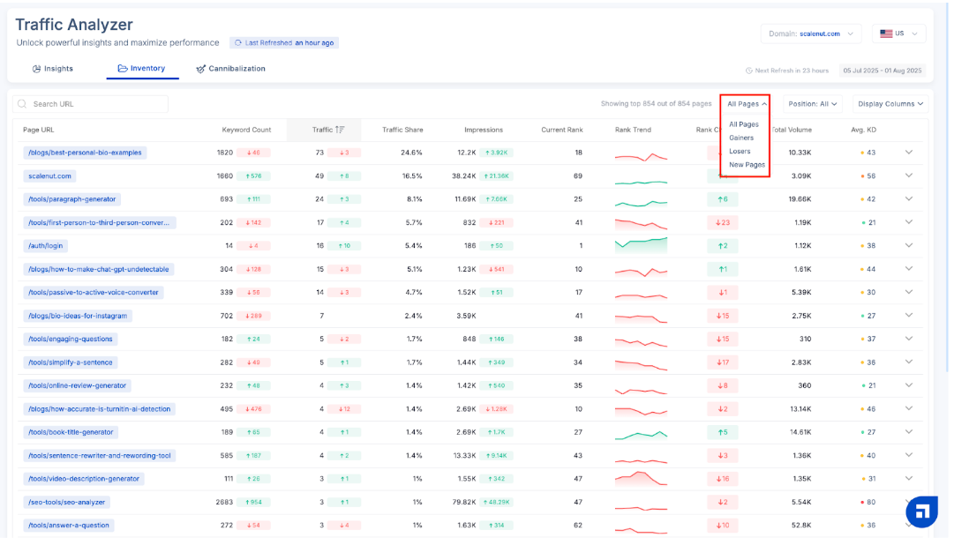Open the Domain scalenut.com dropdown
Screen dimensions: 954x560
pos(811,34)
